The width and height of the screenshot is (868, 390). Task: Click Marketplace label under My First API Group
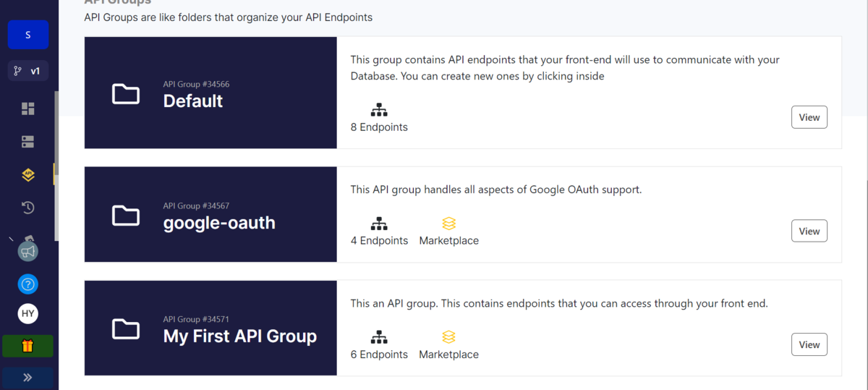(448, 355)
